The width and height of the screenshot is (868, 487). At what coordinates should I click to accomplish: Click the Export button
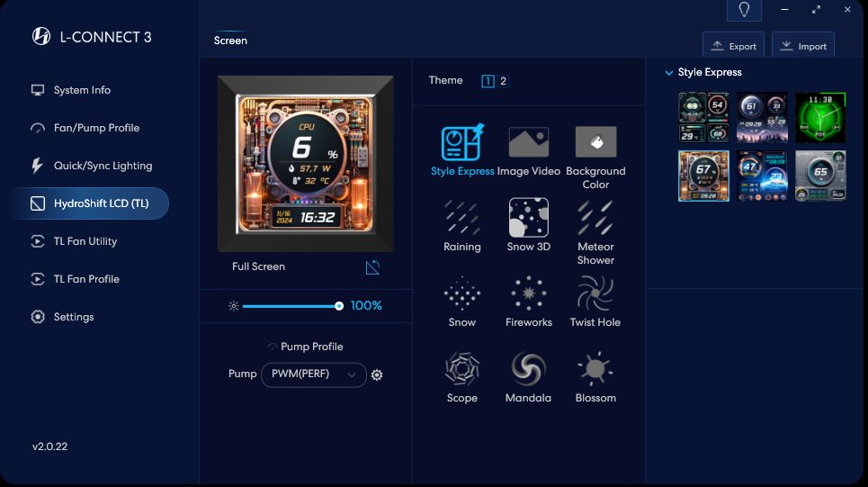[x=733, y=46]
